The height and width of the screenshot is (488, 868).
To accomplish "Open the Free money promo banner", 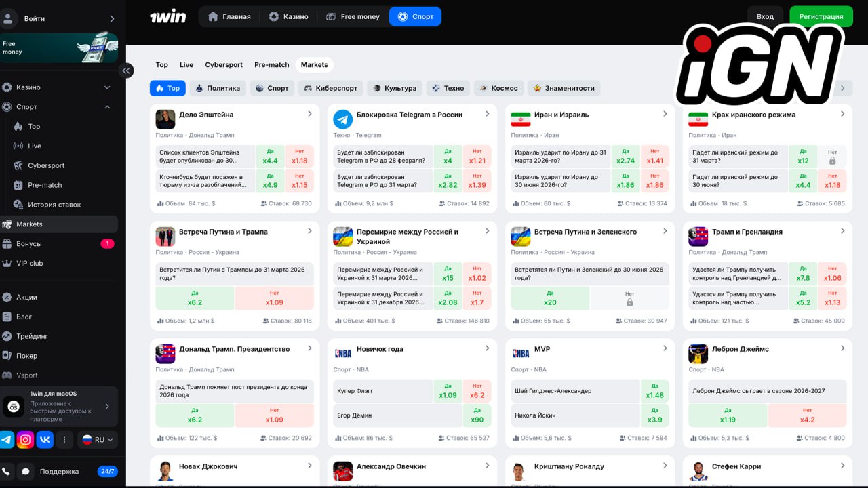I will click(x=59, y=48).
